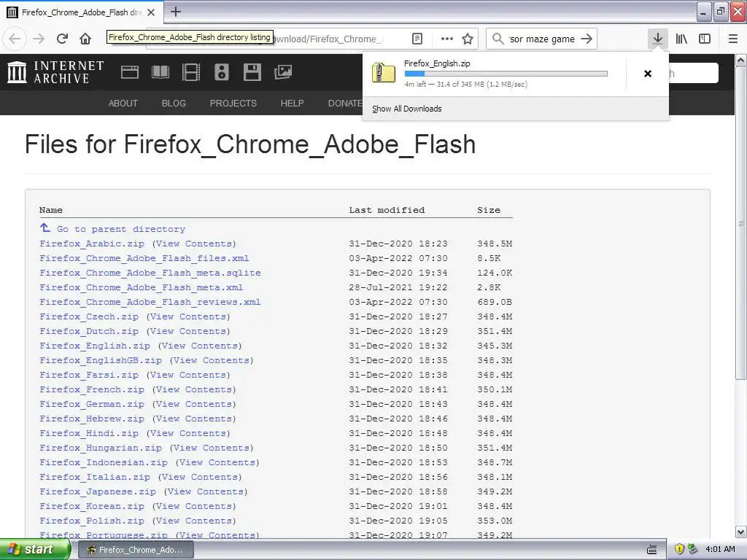This screenshot has height=560, width=747.
Task: Open the DONATE menu item
Action: point(345,103)
